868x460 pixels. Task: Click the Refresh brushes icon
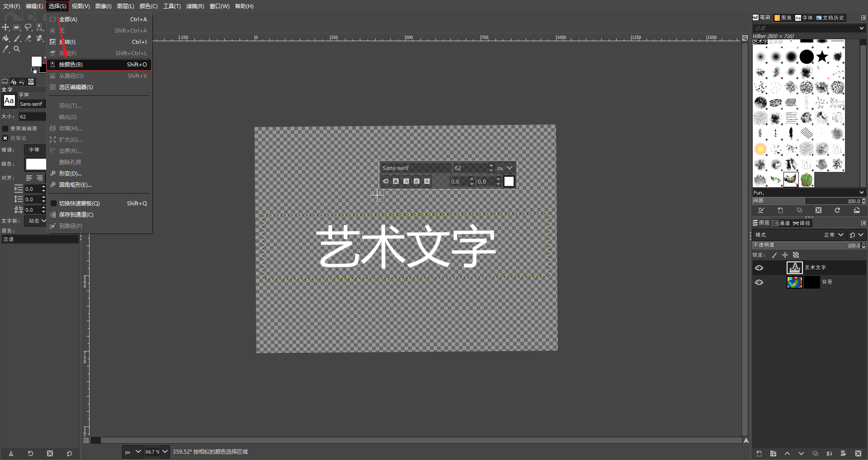837,210
